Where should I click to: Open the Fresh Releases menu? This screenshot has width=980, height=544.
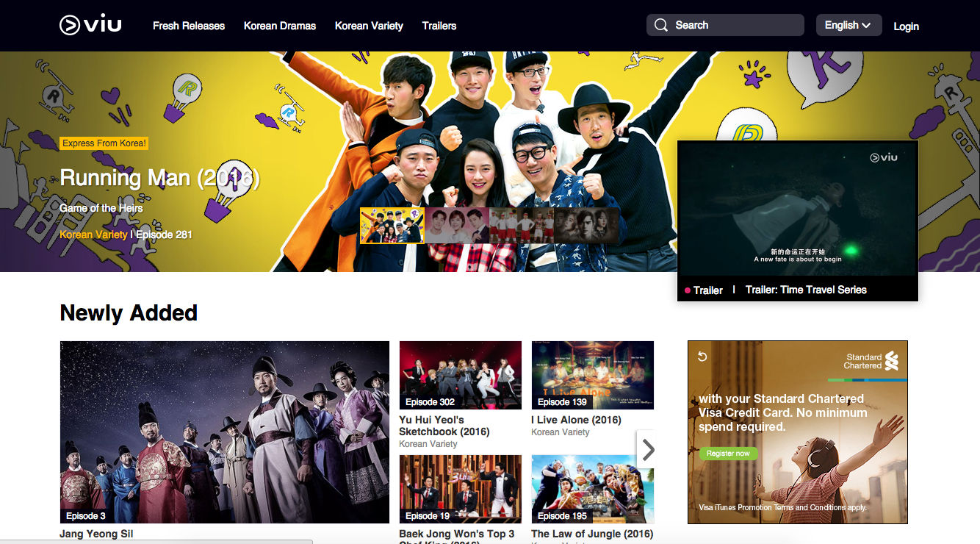coord(189,26)
